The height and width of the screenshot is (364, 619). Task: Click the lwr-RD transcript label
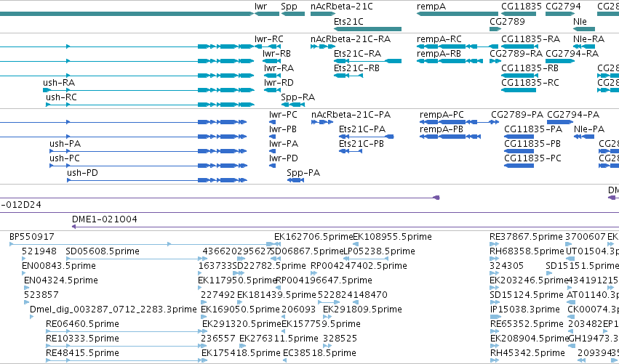pyautogui.click(x=279, y=83)
